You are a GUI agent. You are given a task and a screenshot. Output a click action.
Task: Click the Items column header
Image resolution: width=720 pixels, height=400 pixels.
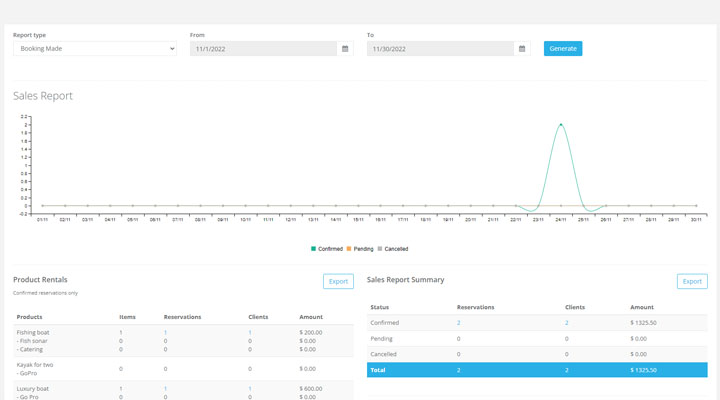pos(127,317)
